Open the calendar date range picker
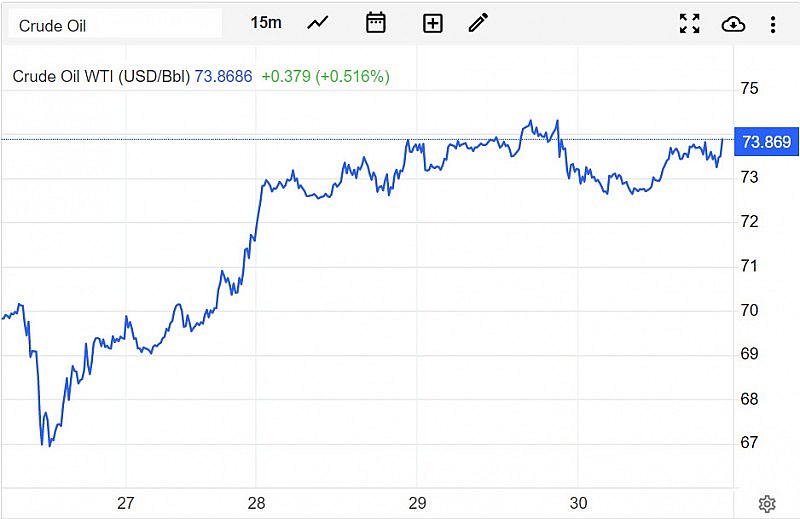This screenshot has height=519, width=800. [376, 23]
